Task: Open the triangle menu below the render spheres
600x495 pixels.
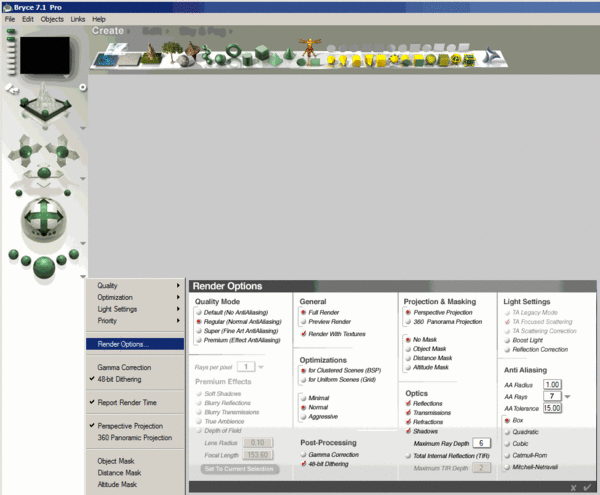Action: (x=83, y=276)
